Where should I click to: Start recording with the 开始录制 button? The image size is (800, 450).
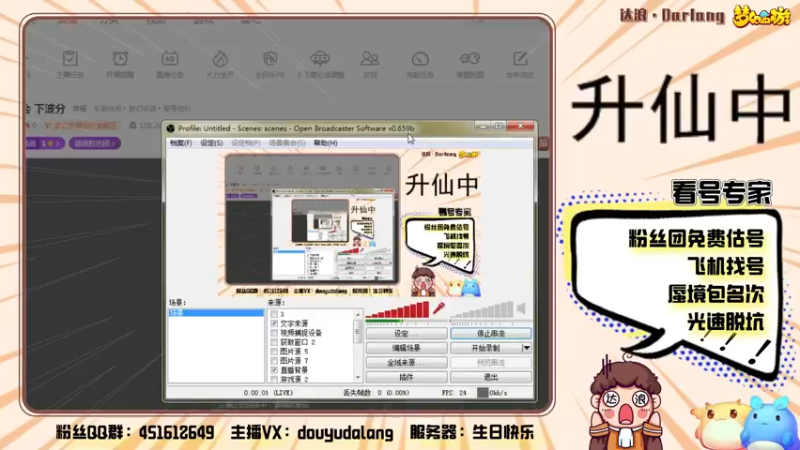(x=486, y=348)
